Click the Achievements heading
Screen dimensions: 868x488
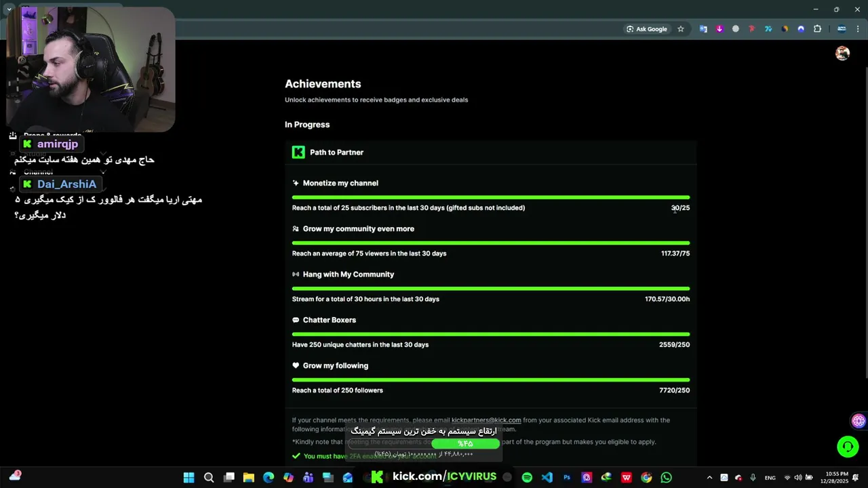323,84
